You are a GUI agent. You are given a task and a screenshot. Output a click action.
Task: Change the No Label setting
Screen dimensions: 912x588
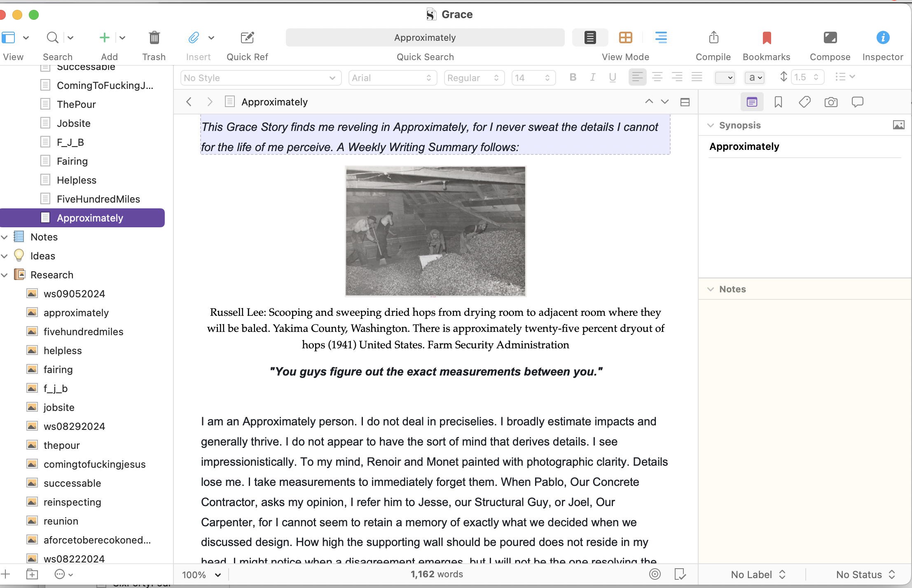point(758,574)
